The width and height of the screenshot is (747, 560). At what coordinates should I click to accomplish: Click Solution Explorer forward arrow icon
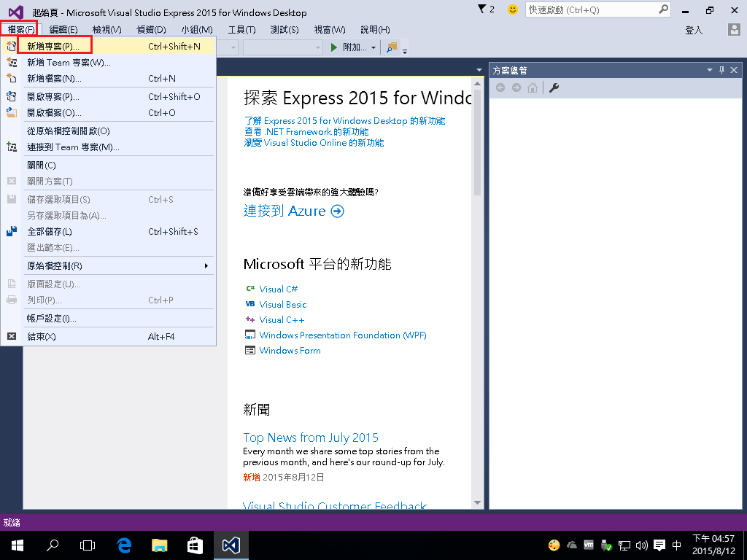(516, 87)
